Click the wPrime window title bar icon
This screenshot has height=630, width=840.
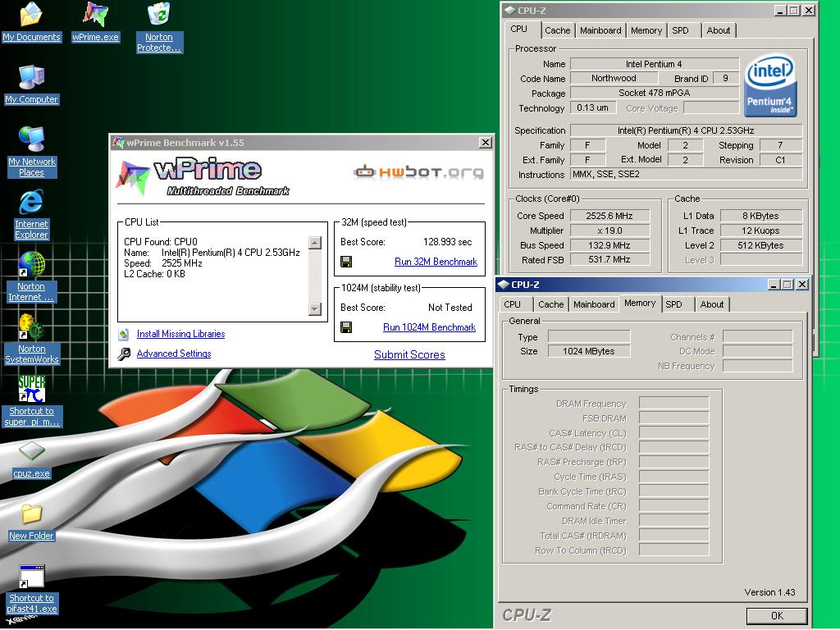118,143
